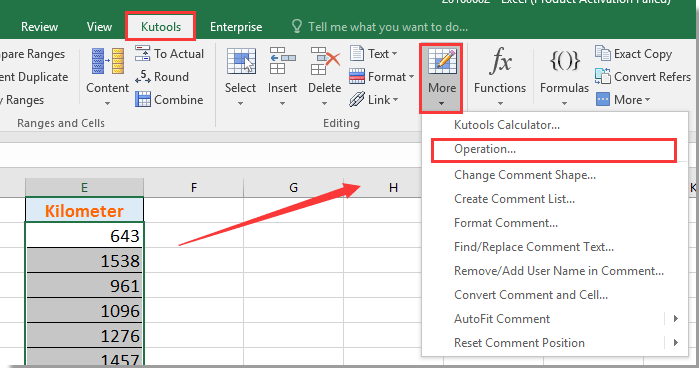
Task: Click the Formulas braces icon
Action: [x=564, y=61]
